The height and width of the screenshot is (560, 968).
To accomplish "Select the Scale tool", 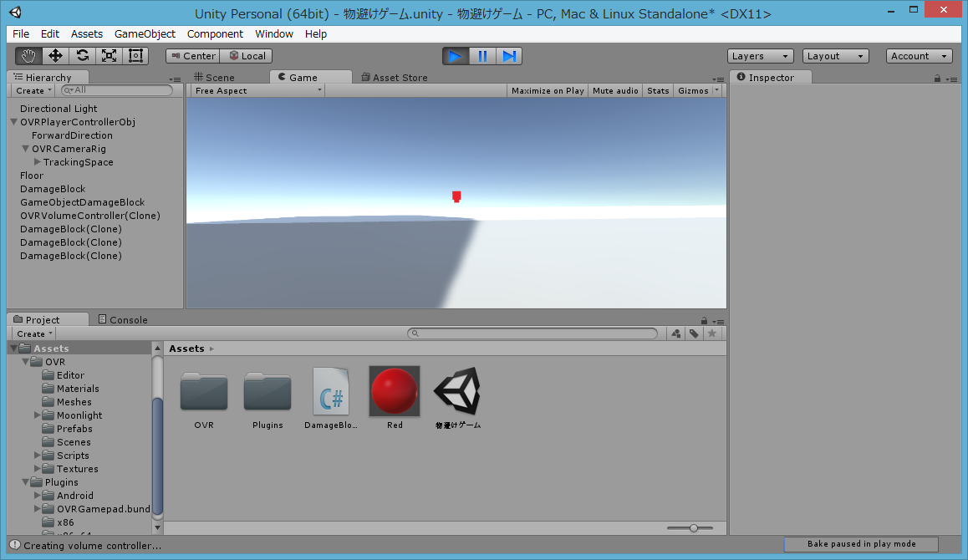I will click(x=109, y=55).
